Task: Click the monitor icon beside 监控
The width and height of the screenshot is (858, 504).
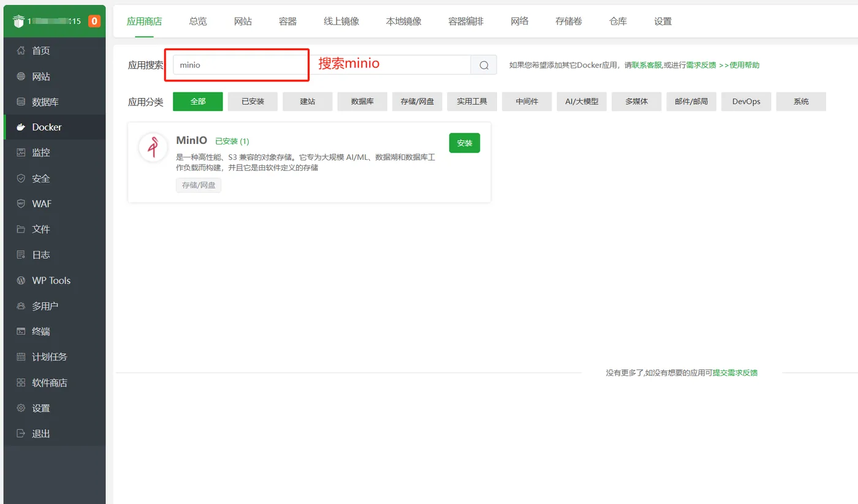Action: point(21,152)
